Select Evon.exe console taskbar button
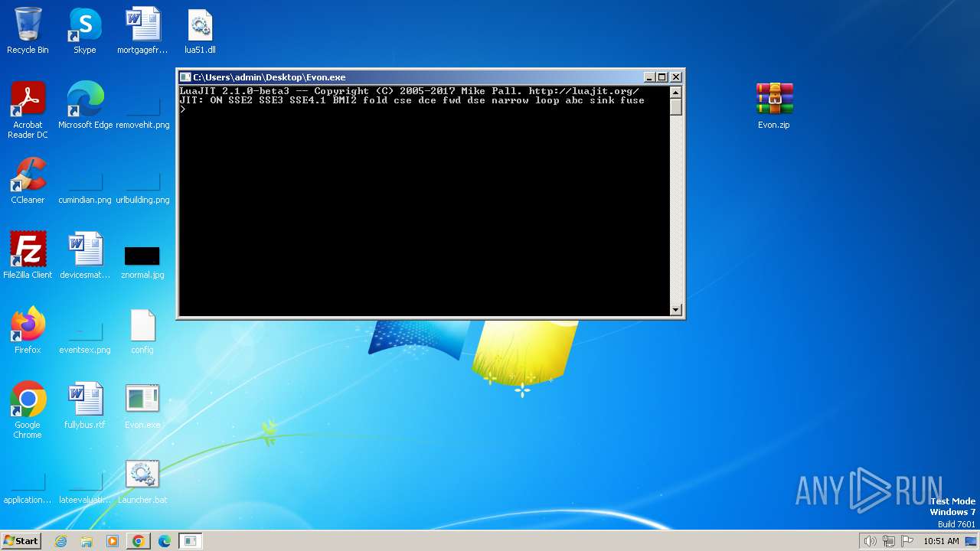The width and height of the screenshot is (980, 551). coord(190,541)
